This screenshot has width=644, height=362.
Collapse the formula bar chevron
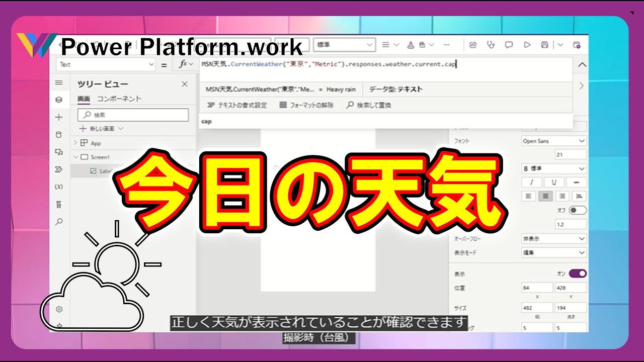[x=582, y=64]
